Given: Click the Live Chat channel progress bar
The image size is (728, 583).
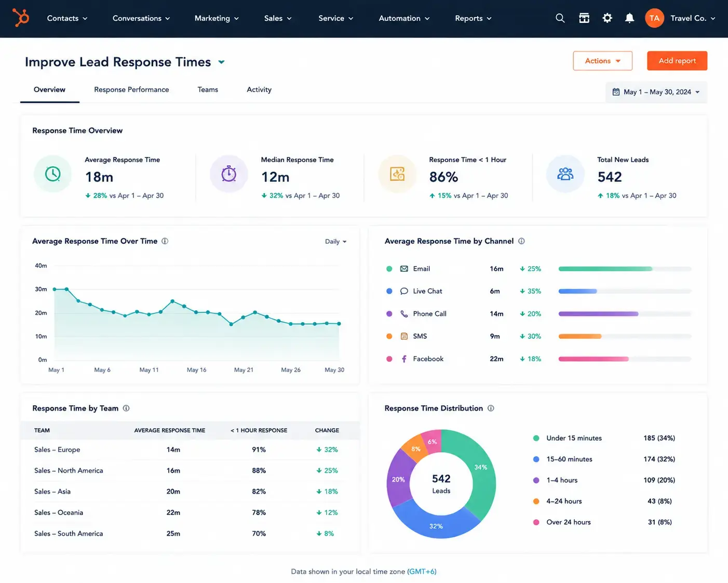Looking at the screenshot, I should (625, 291).
